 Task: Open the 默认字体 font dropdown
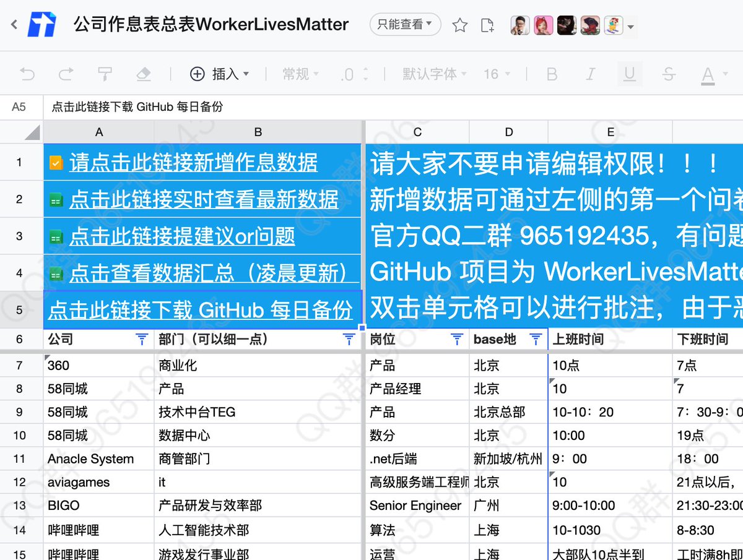436,74
